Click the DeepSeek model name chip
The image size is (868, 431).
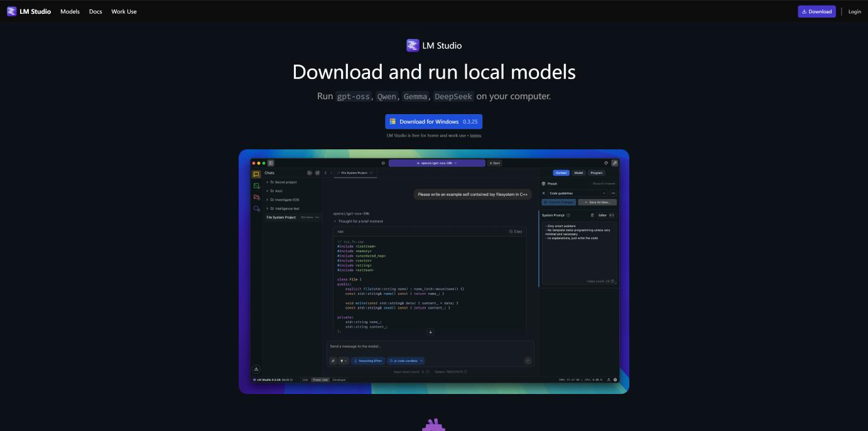click(x=453, y=97)
